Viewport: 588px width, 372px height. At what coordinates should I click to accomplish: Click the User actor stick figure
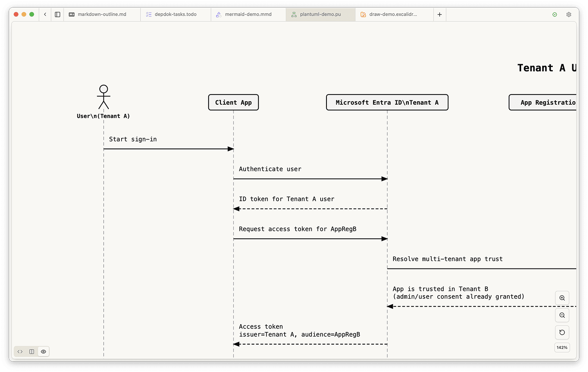coord(103,97)
